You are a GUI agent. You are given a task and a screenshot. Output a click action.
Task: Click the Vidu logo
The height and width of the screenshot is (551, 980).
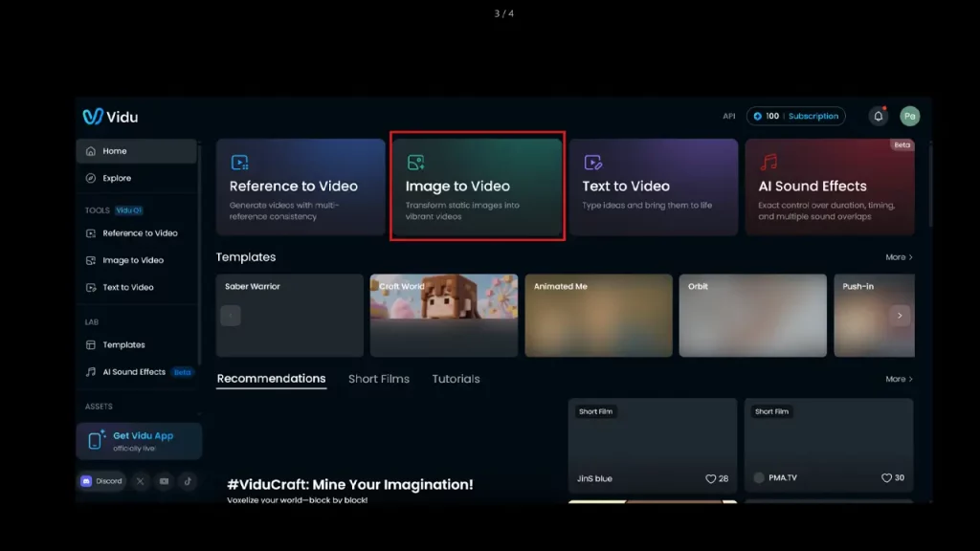(x=110, y=117)
